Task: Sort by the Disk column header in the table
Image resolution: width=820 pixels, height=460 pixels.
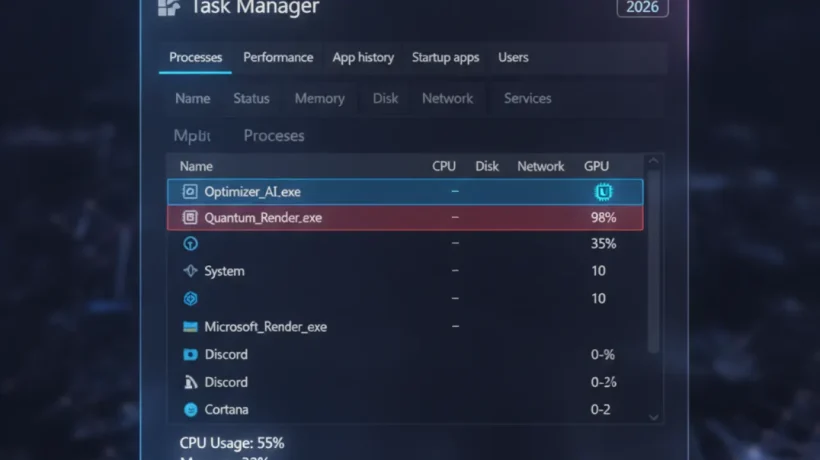Action: [x=487, y=166]
